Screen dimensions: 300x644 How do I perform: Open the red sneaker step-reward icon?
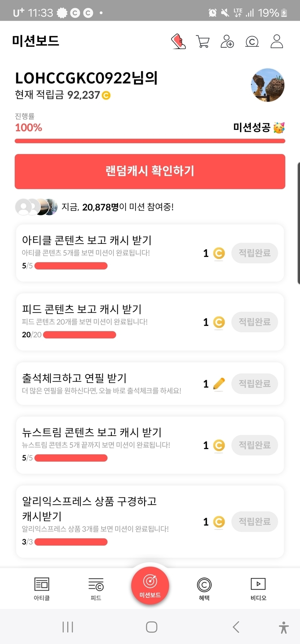(x=178, y=42)
